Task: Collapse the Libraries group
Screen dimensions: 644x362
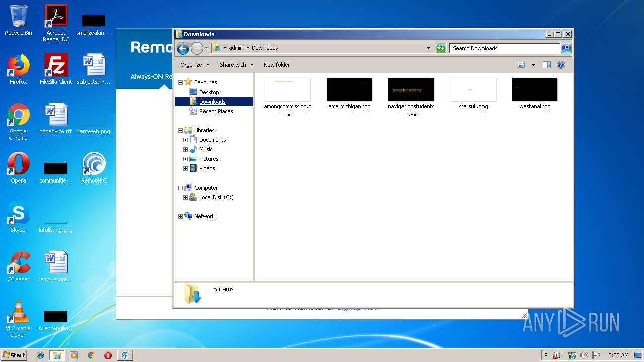Action: pyautogui.click(x=180, y=130)
